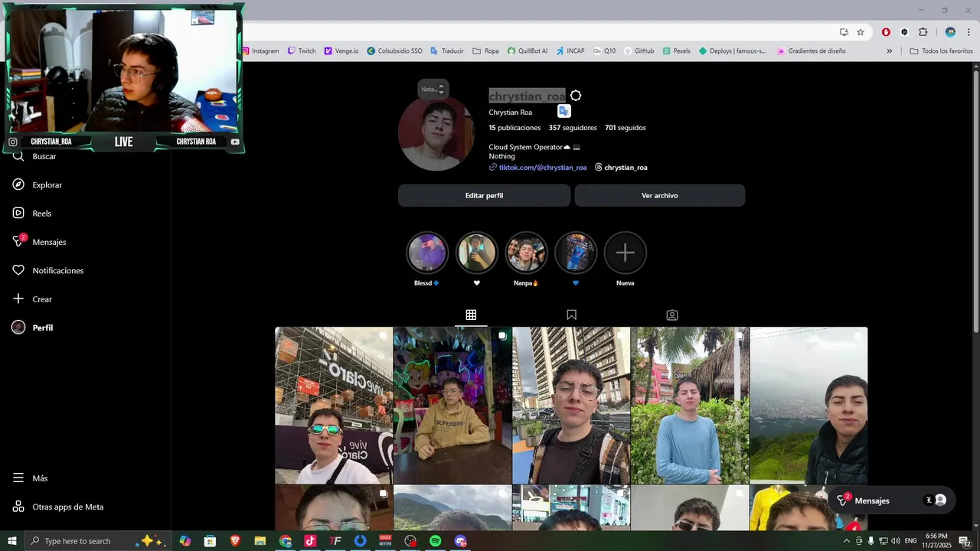This screenshot has width=980, height=551.
Task: Open the profile settings gear icon
Action: point(576,96)
